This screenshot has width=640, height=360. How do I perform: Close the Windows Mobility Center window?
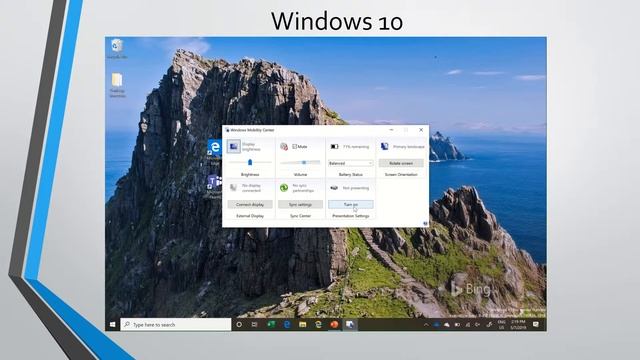[421, 130]
